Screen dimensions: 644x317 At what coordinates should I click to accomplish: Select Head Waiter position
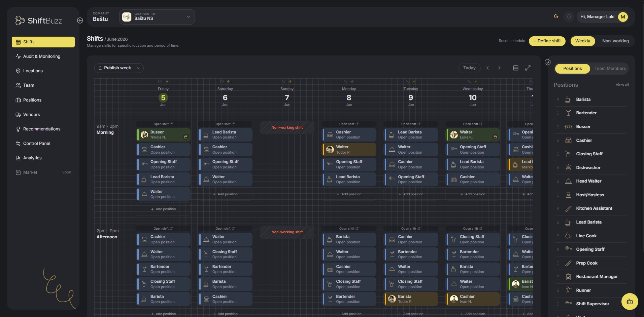[591, 181]
